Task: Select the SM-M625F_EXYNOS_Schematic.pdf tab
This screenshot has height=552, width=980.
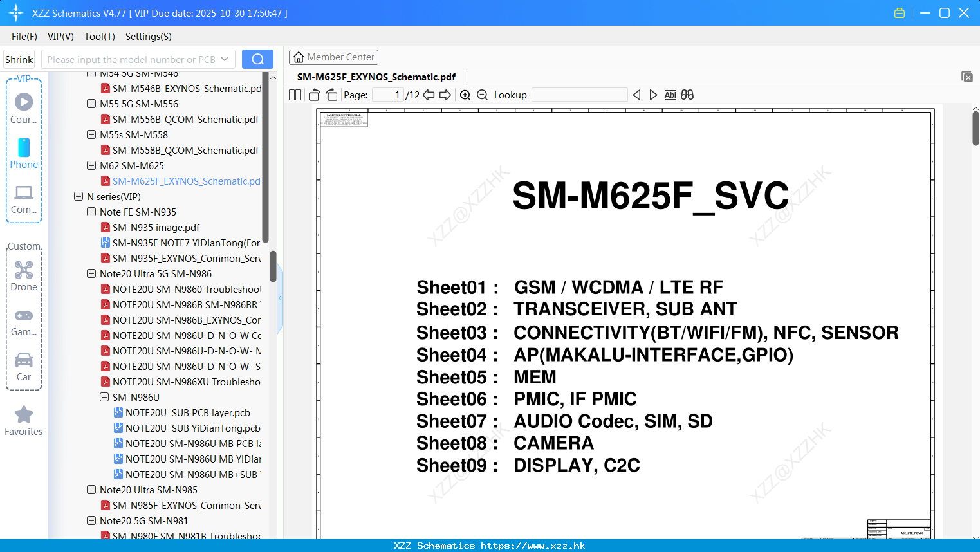Action: tap(376, 77)
